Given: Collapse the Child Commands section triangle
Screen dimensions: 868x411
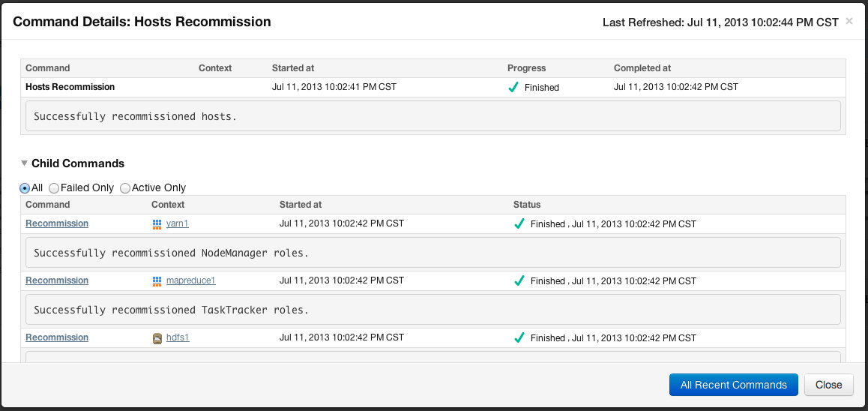Looking at the screenshot, I should click(24, 163).
